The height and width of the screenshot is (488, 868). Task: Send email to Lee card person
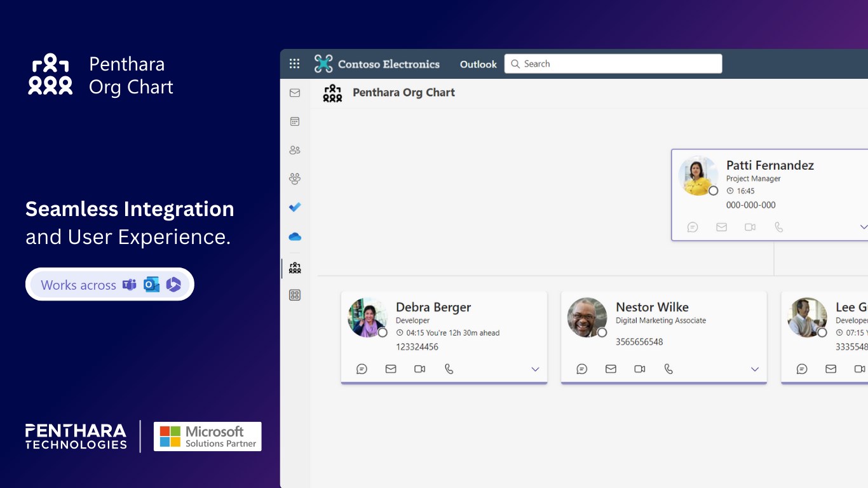831,369
